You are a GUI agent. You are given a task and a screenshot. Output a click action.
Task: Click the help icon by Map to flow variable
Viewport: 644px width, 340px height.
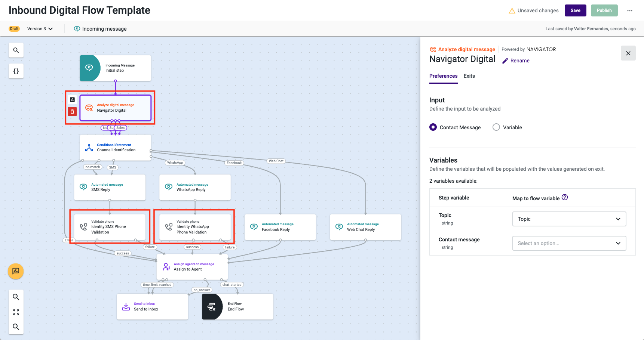point(565,197)
